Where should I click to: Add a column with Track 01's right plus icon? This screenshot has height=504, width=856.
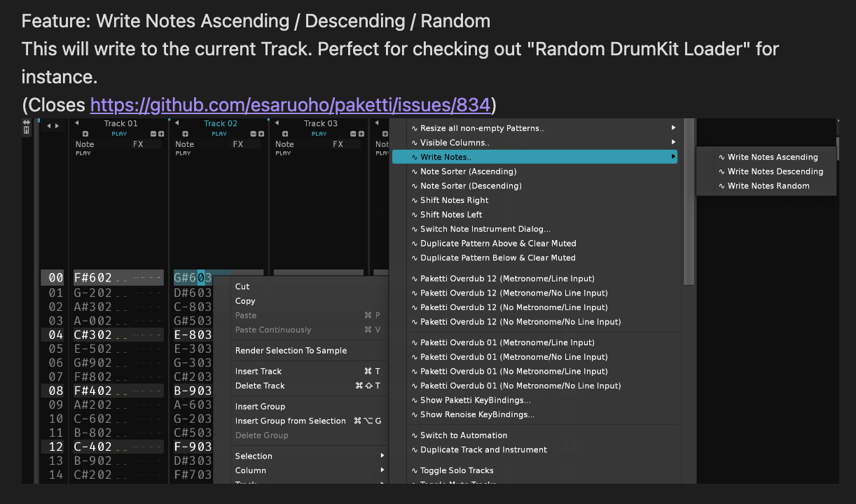tap(161, 134)
